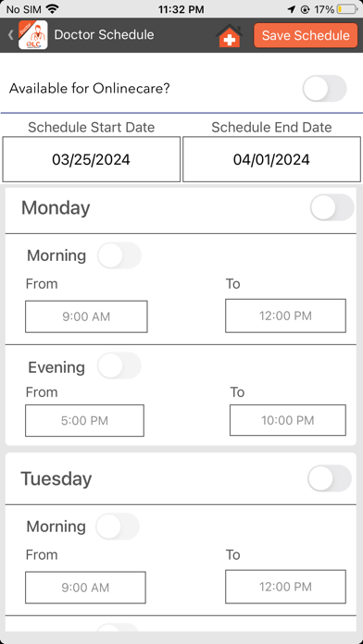Enable Tuesday Morning switch
The height and width of the screenshot is (644, 363).
[118, 526]
